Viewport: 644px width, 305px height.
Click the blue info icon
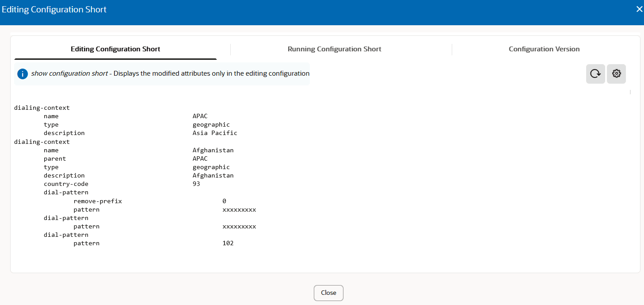pyautogui.click(x=23, y=73)
